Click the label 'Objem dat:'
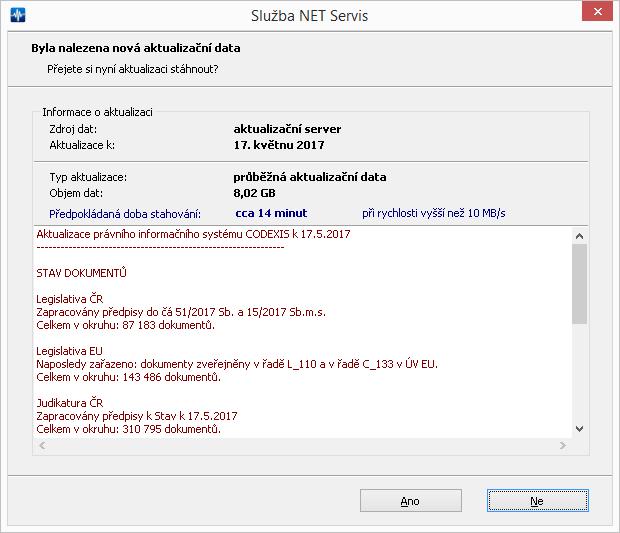This screenshot has height=533, width=620. click(76, 193)
